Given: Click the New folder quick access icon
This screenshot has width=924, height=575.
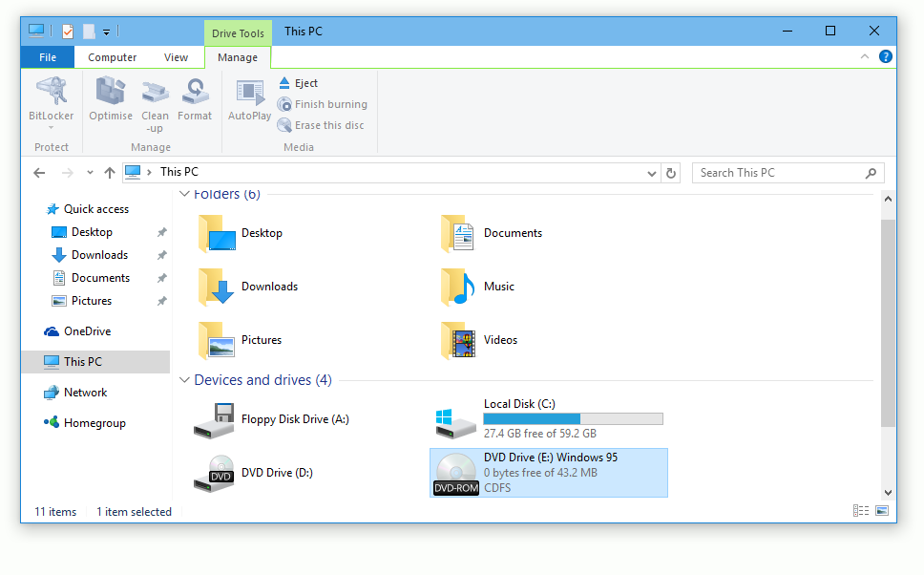Looking at the screenshot, I should 89,32.
